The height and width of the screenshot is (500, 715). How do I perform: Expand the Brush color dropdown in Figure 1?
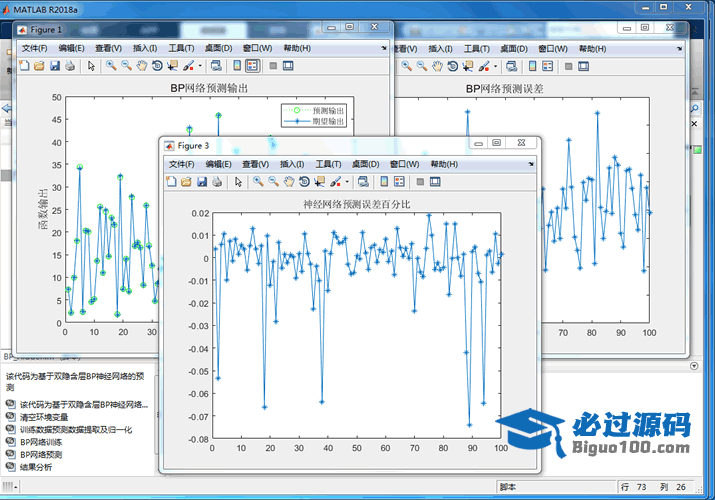[x=200, y=66]
